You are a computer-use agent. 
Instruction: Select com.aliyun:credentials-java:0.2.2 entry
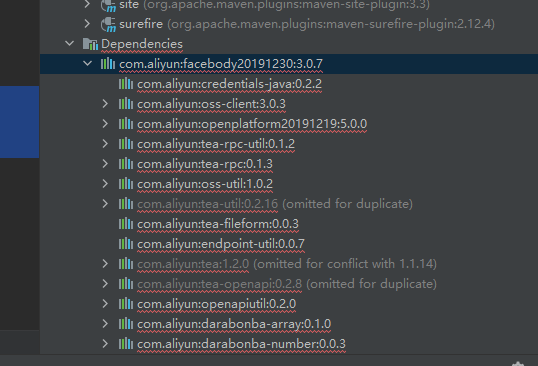click(230, 84)
